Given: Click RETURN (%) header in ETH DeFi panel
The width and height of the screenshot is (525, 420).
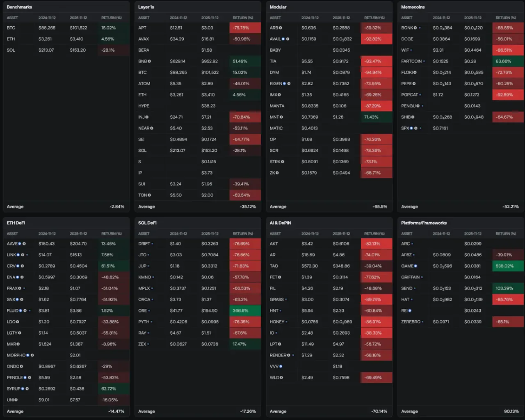Looking at the screenshot, I should (x=112, y=234).
